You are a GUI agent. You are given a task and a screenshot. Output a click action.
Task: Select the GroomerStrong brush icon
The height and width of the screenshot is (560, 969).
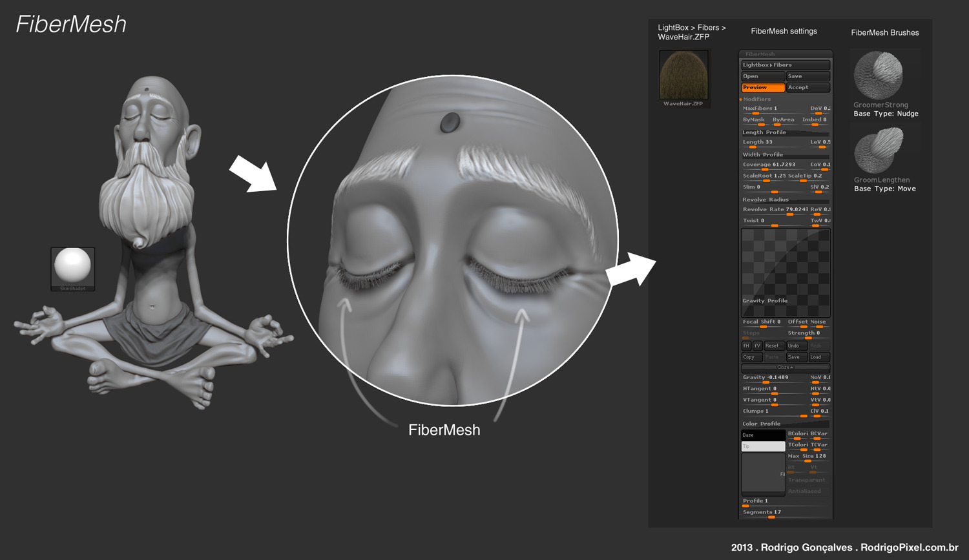tap(878, 75)
